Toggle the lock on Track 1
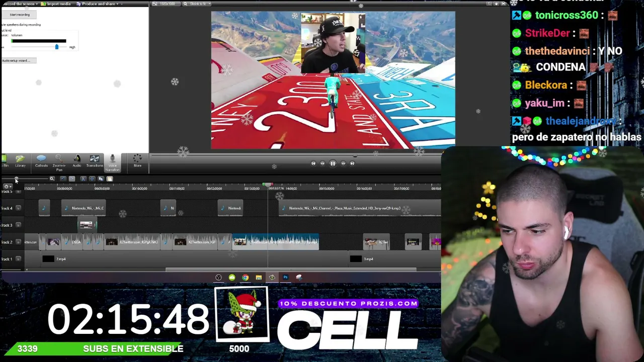 (x=19, y=259)
